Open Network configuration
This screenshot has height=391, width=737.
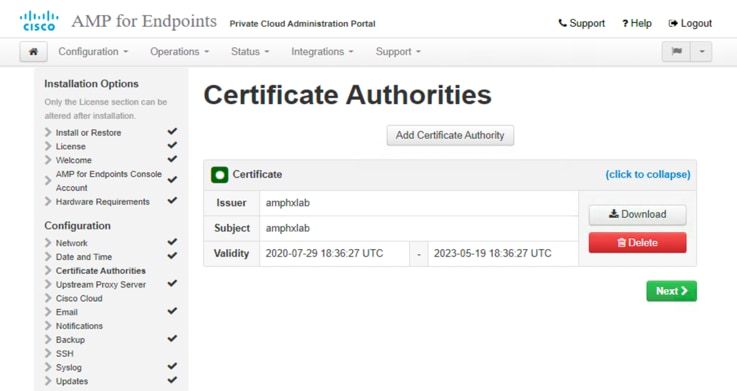pyautogui.click(x=71, y=243)
